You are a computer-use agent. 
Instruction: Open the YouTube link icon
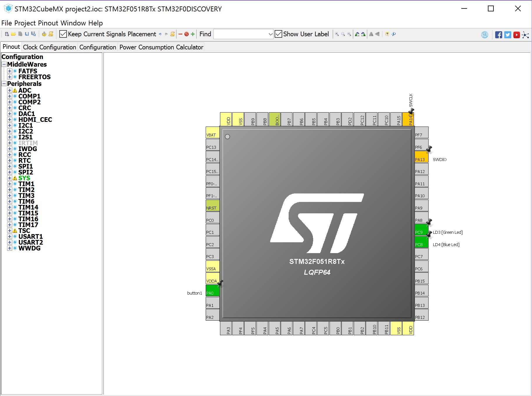[517, 35]
